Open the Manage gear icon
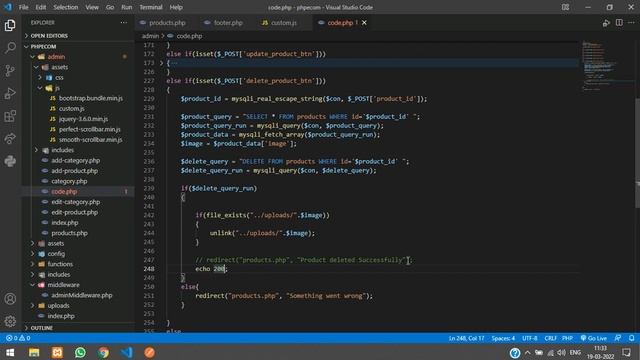Screen dimensions: 640x360 pyautogui.click(x=10, y=321)
